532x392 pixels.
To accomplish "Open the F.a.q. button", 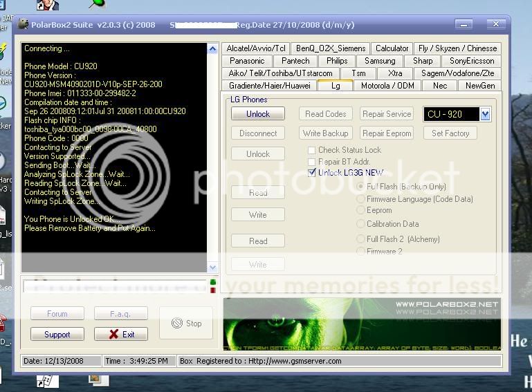I will coord(121,314).
